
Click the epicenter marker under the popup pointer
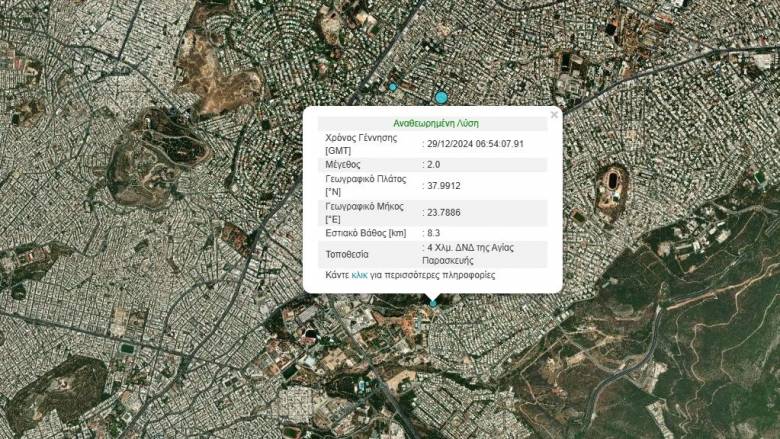[433, 301]
